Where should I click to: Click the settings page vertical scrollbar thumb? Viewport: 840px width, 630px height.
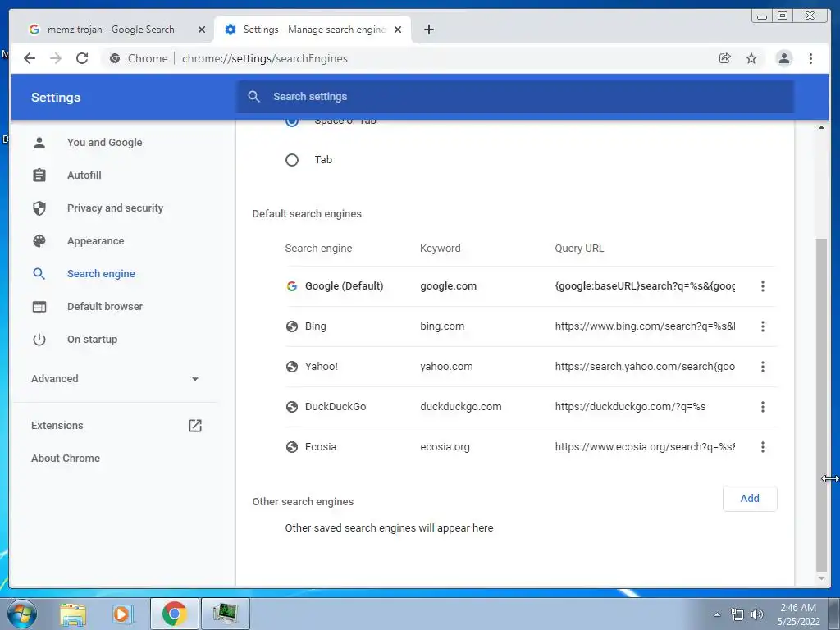(821, 404)
